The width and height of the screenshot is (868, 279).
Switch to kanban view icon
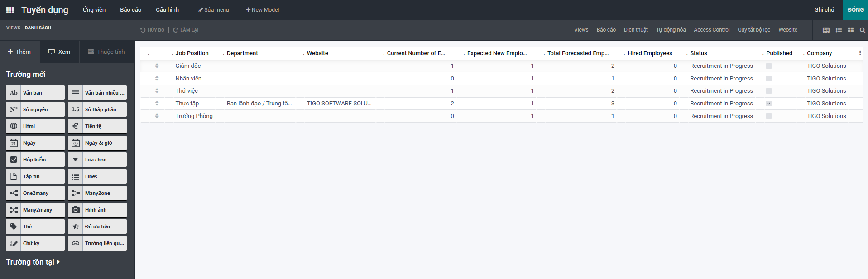click(x=851, y=30)
